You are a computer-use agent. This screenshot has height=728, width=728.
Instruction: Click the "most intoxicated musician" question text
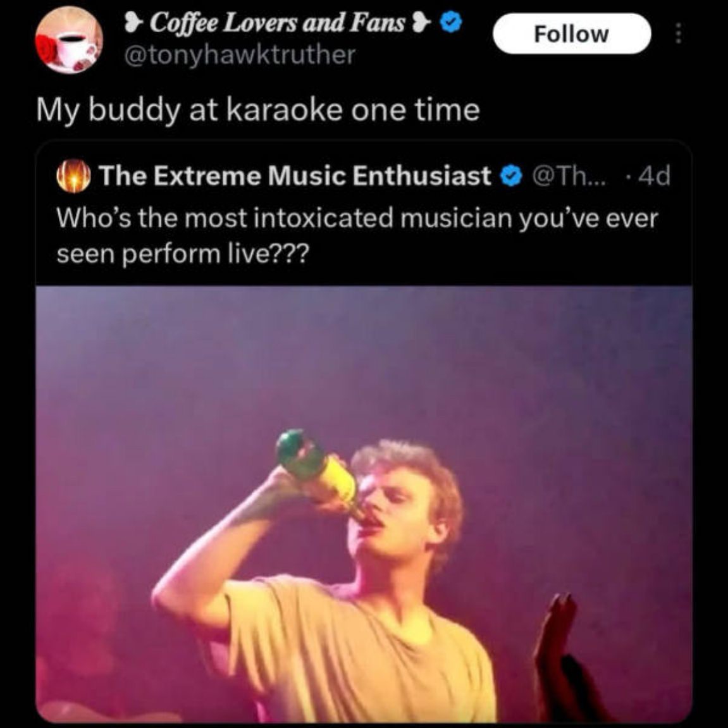coord(357,218)
